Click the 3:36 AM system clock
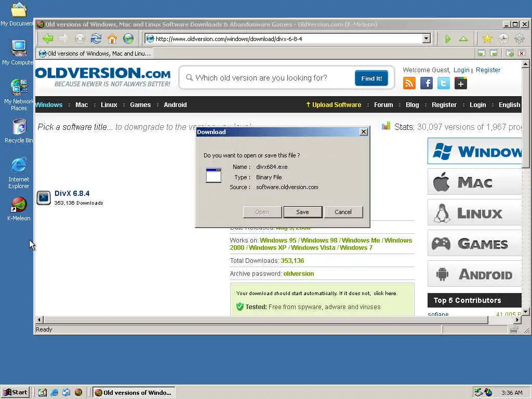This screenshot has height=399, width=532. 512,393
